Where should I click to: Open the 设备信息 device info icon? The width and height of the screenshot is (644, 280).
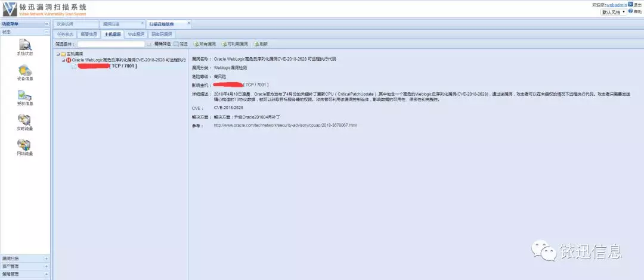(24, 70)
